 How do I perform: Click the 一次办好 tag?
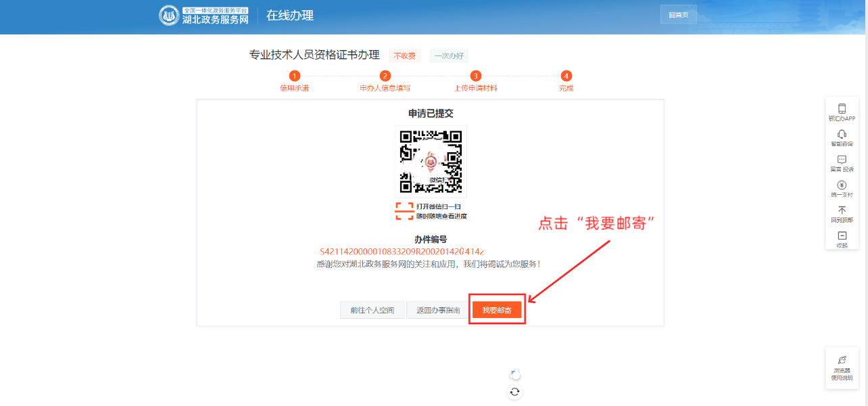pyautogui.click(x=449, y=55)
